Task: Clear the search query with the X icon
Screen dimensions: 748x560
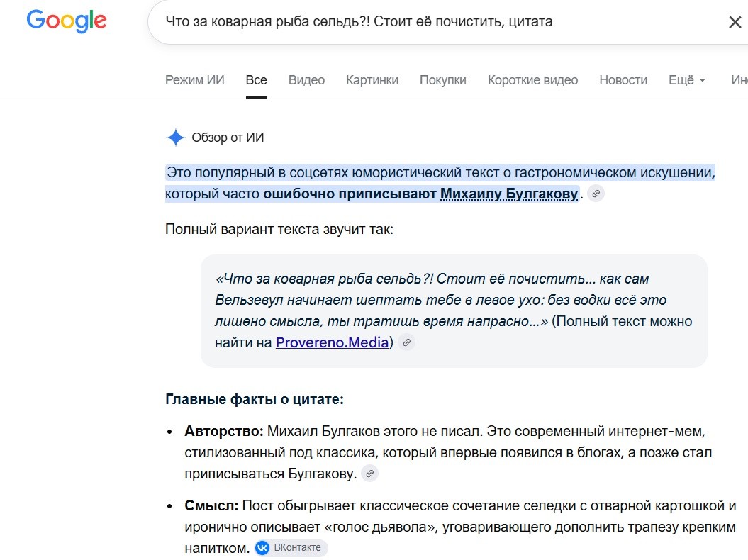Action: 735,22
